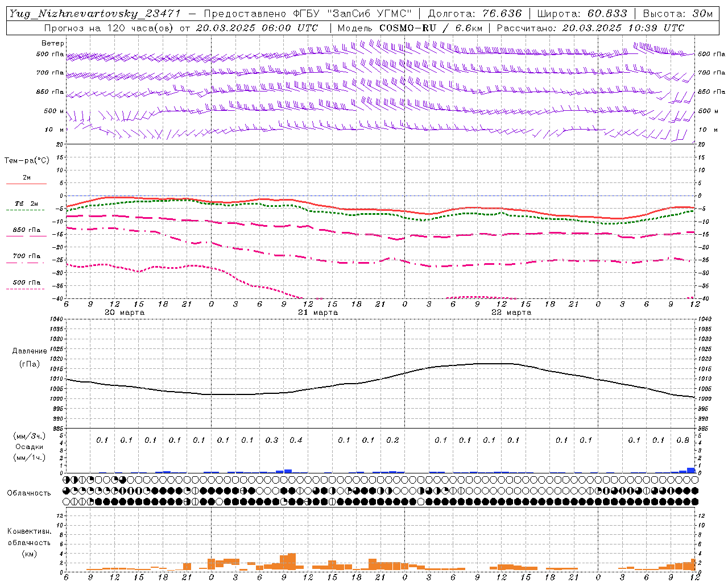The image size is (728, 582).
Task: Click the station title Yug_Nizhnevartovsky_23471
Action: tap(95, 14)
